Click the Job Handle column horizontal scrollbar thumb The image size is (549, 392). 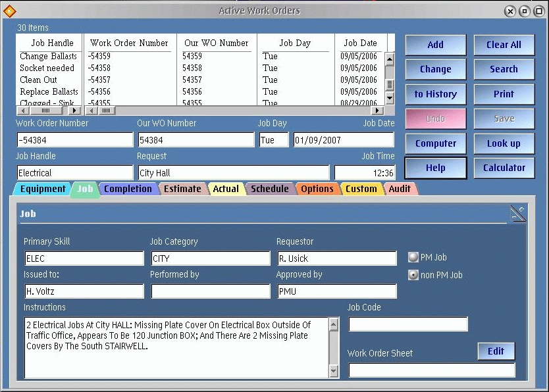(46, 111)
